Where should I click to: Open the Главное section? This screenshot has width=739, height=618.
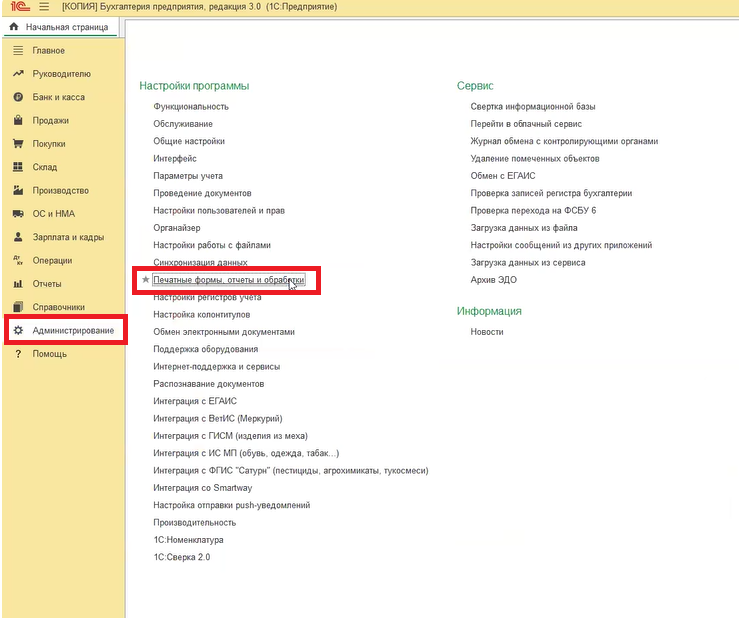click(x=49, y=50)
